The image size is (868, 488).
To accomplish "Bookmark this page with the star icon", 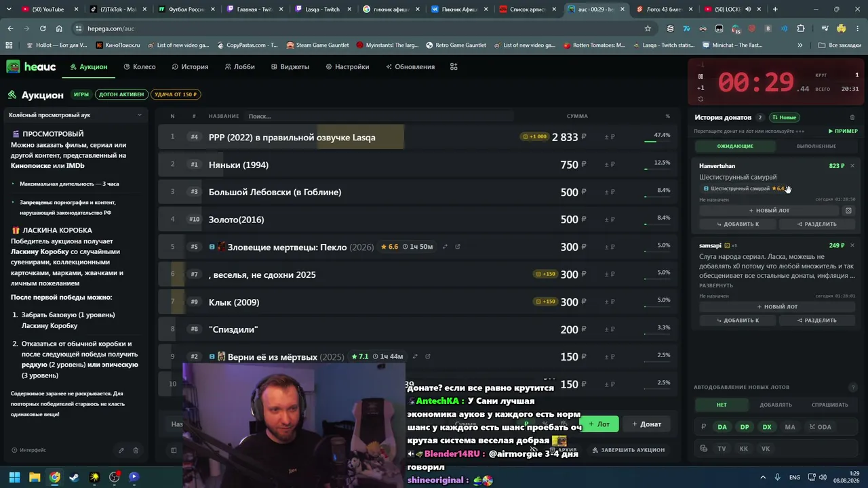I will point(648,28).
